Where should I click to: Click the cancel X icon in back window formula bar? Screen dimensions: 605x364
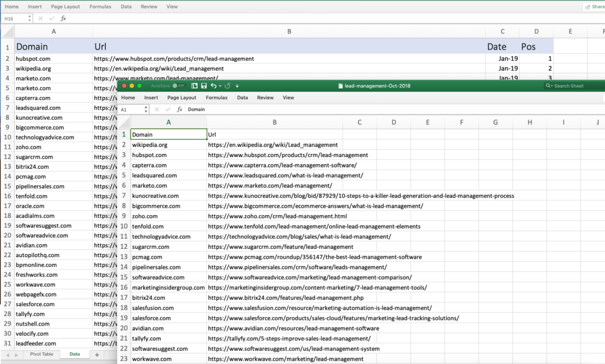[41, 18]
